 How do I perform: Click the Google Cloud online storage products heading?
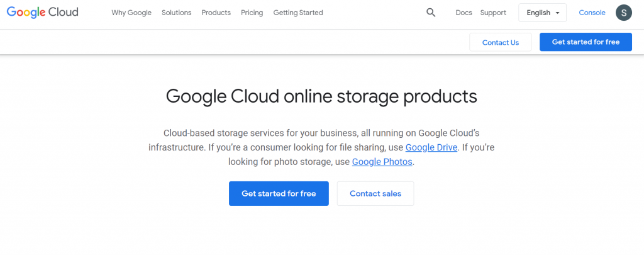click(321, 96)
